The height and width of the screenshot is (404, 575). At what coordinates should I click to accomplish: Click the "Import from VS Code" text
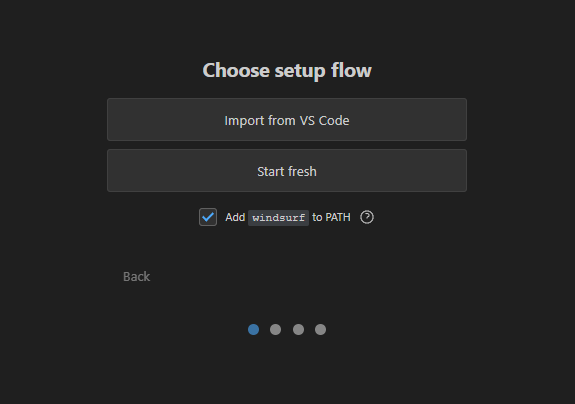coord(287,121)
